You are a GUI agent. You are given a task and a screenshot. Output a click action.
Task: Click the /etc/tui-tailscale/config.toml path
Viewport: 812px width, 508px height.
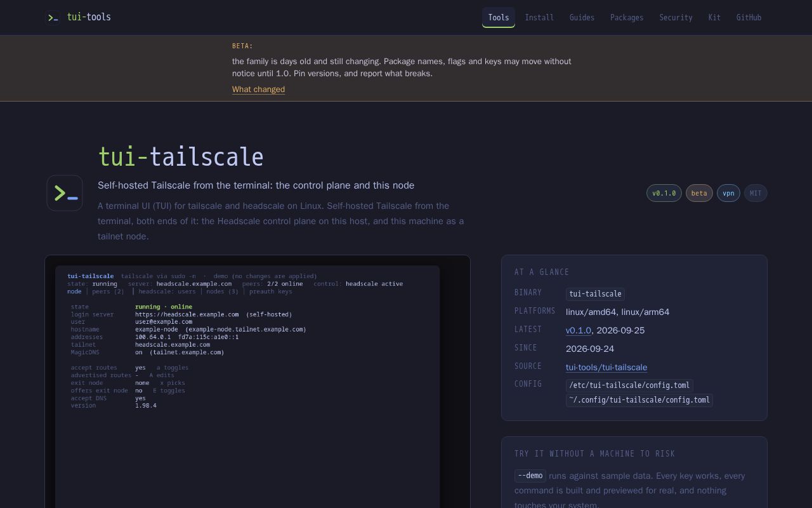(629, 385)
